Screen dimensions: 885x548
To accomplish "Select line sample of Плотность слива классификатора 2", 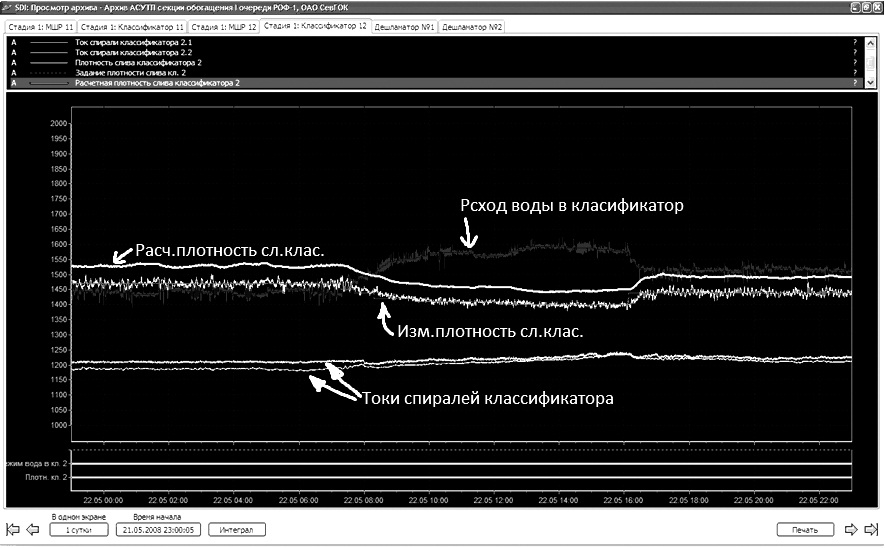I will click(50, 63).
